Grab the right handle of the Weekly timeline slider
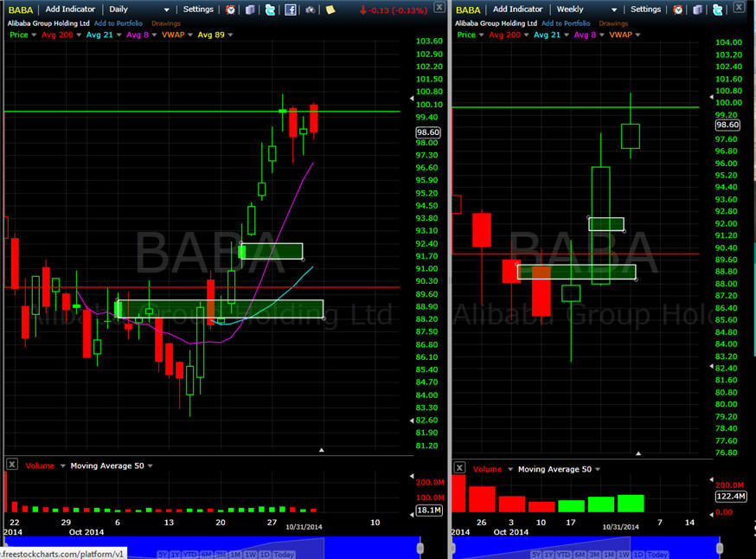Viewport: 756px width, 559px height. (720, 549)
